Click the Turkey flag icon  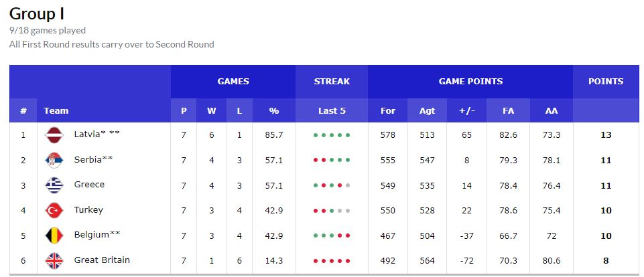pos(54,211)
